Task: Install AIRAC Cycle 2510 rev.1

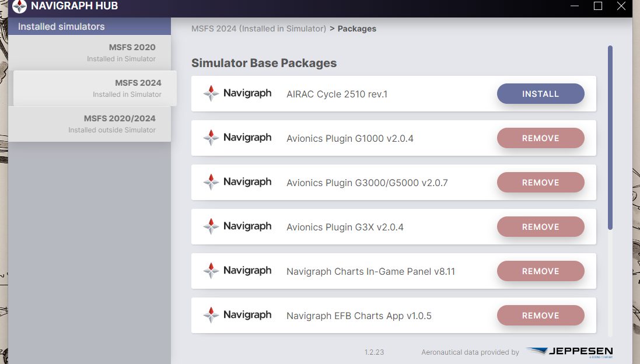Action: [x=540, y=94]
